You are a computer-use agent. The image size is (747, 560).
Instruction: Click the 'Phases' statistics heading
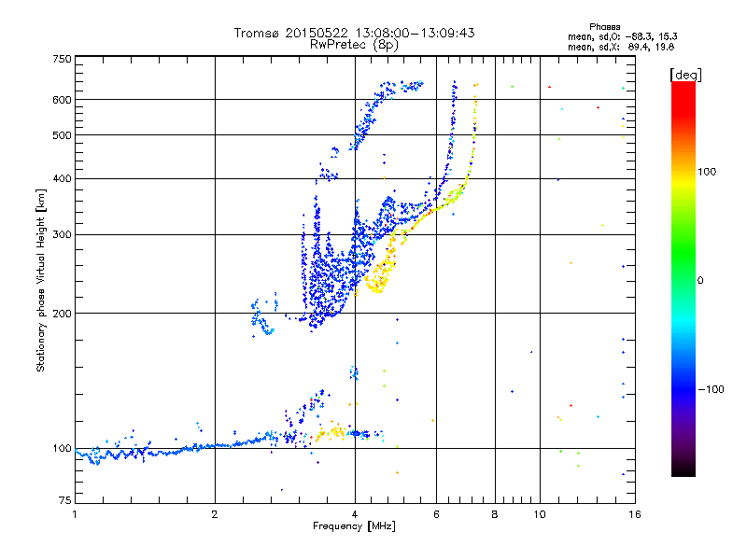point(604,27)
